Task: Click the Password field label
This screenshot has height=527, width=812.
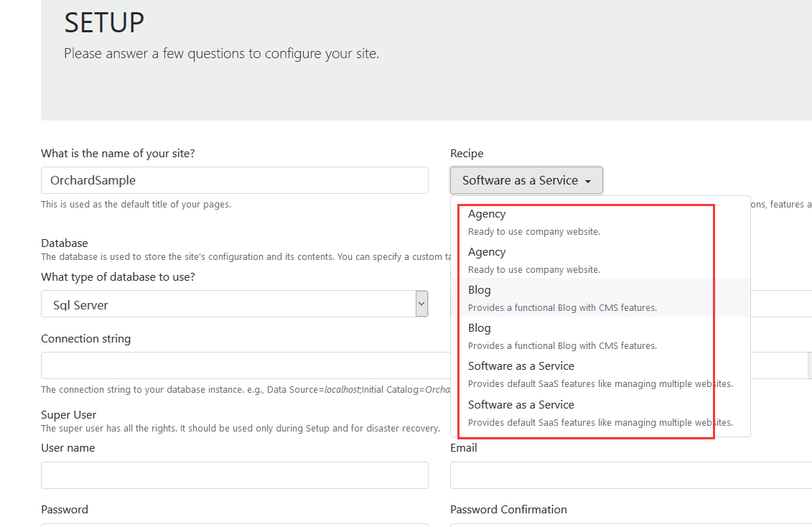Action: coord(65,509)
